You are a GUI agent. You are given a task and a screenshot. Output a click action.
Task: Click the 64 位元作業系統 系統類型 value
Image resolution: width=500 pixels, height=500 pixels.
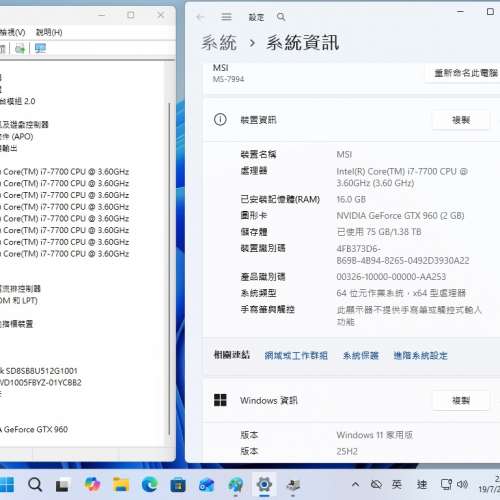coord(401,293)
